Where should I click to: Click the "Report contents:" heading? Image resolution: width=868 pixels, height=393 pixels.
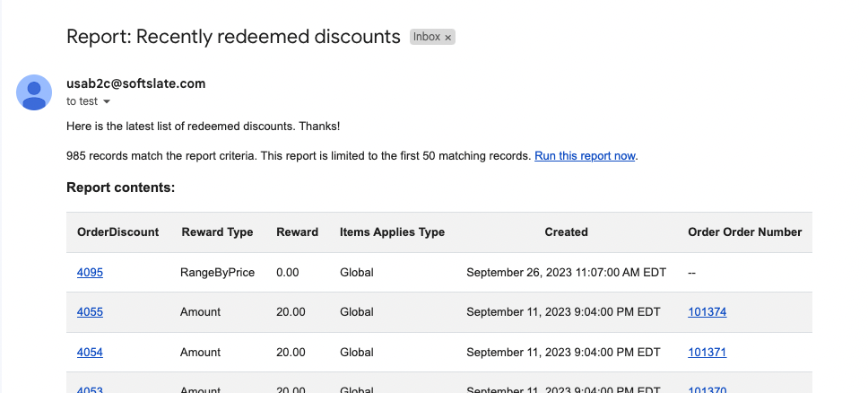pyautogui.click(x=121, y=188)
